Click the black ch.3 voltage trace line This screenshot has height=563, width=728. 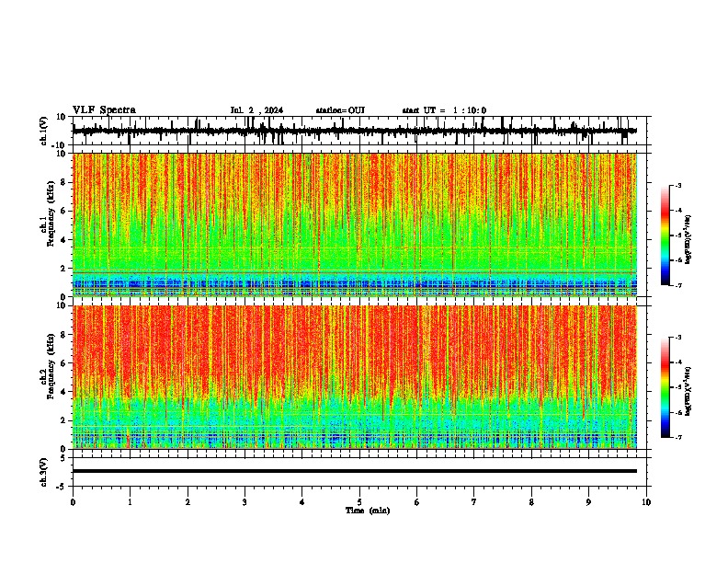tap(355, 471)
